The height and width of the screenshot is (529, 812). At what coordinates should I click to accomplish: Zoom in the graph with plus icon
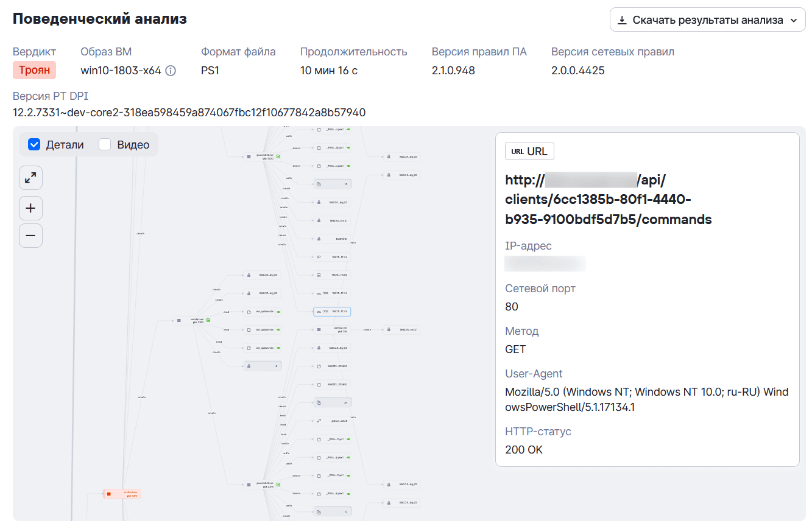tap(30, 208)
